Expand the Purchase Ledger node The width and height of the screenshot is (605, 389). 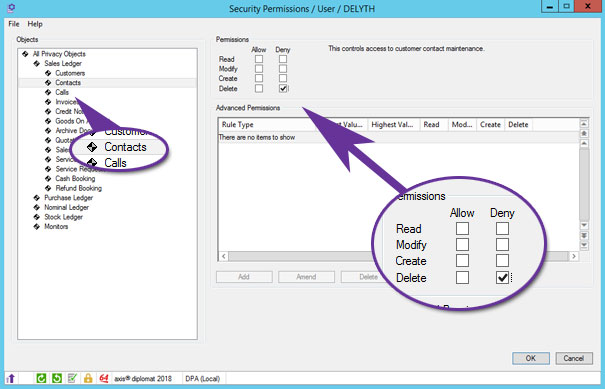[37, 198]
